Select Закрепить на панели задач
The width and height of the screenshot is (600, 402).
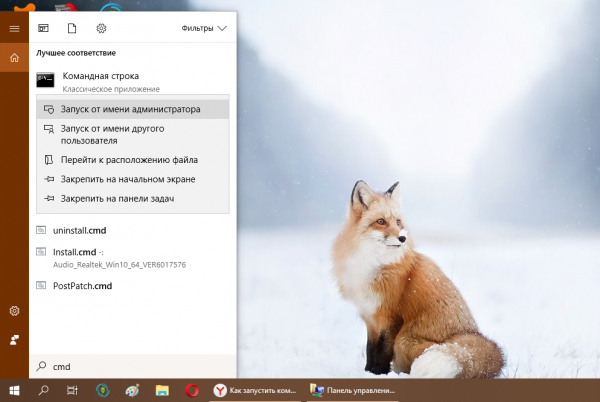(117, 199)
